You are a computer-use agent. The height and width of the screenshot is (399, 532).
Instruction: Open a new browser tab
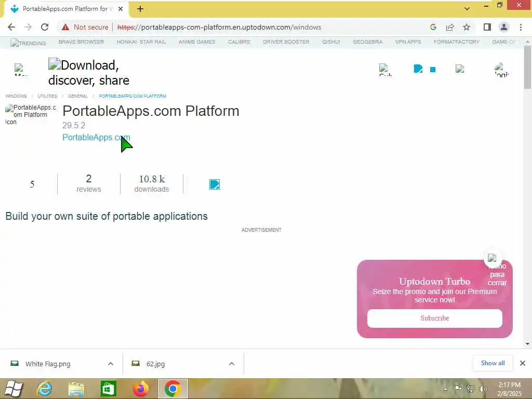(140, 9)
